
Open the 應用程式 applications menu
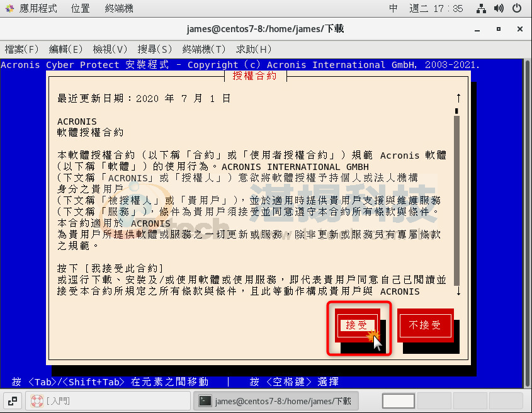pos(38,8)
